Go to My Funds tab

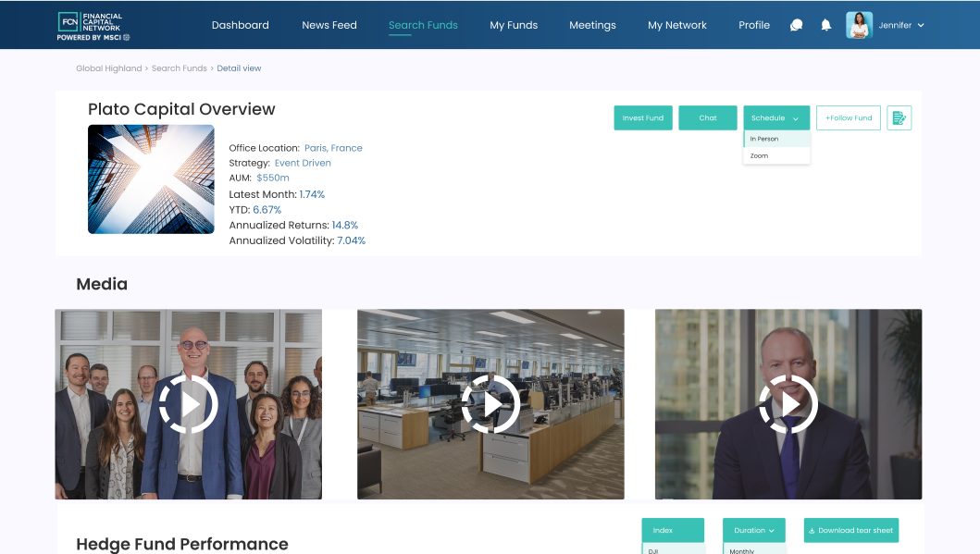[x=514, y=25]
